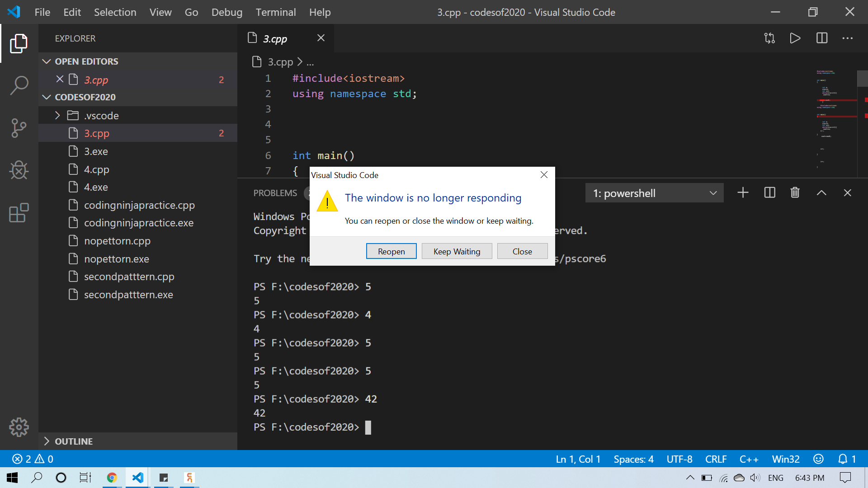Switch to the PROBLEMS tab
The height and width of the screenshot is (488, 868).
(275, 193)
